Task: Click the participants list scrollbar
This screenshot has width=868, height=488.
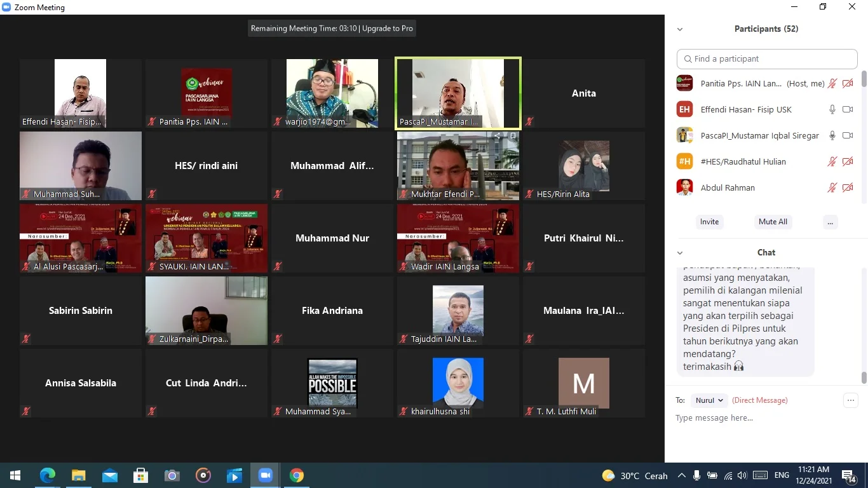Action: (864, 79)
